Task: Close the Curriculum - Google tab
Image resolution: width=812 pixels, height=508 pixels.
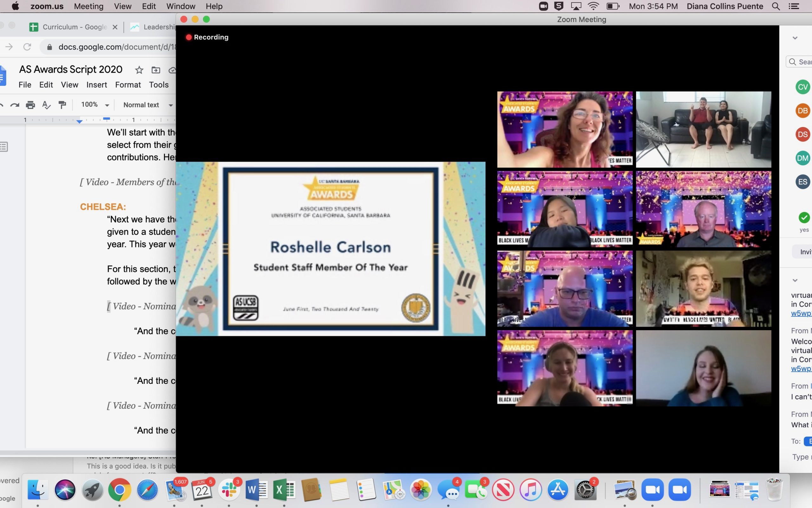Action: click(x=115, y=27)
